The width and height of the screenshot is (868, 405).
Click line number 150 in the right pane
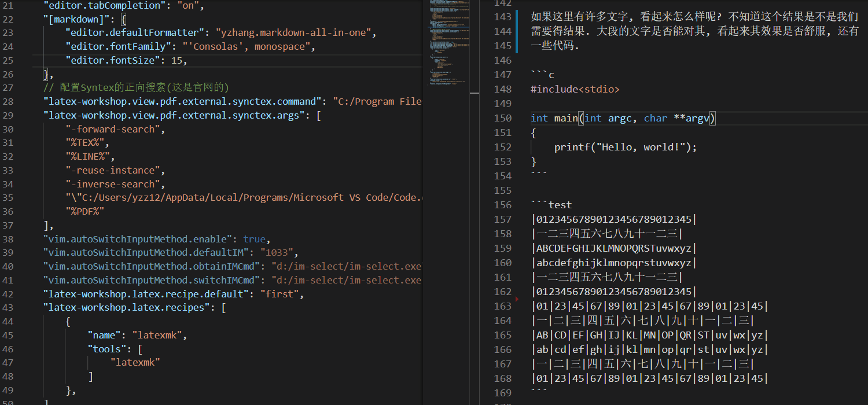click(x=503, y=118)
